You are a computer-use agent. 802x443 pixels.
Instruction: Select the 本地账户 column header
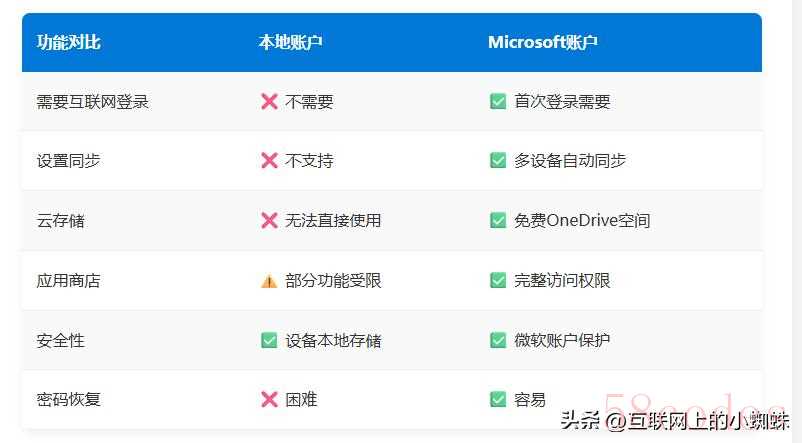[x=290, y=42]
